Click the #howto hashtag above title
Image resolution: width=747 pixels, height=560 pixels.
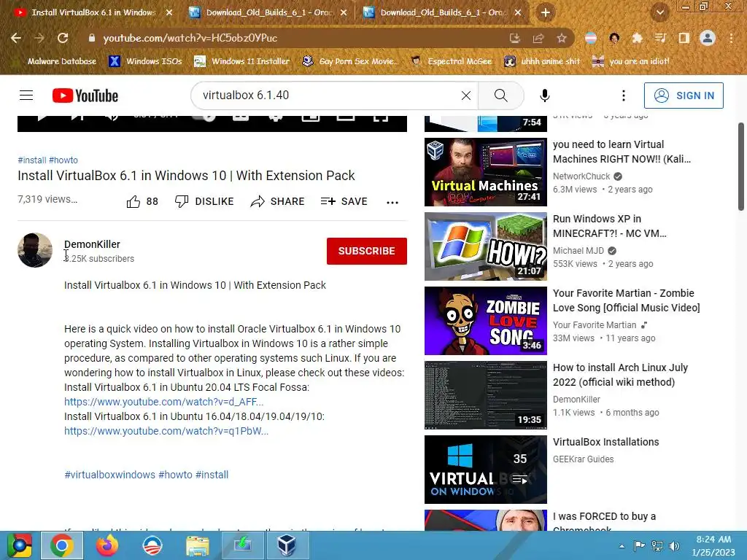(63, 160)
